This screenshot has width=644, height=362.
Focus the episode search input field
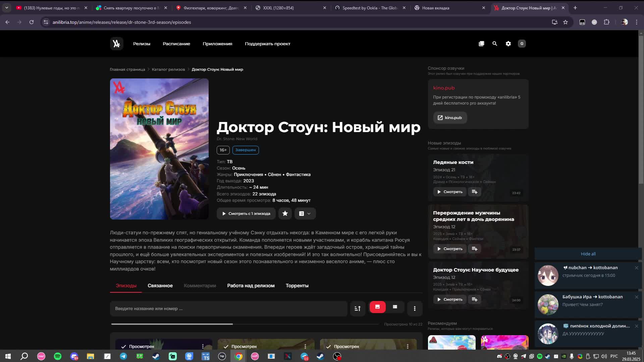click(228, 308)
